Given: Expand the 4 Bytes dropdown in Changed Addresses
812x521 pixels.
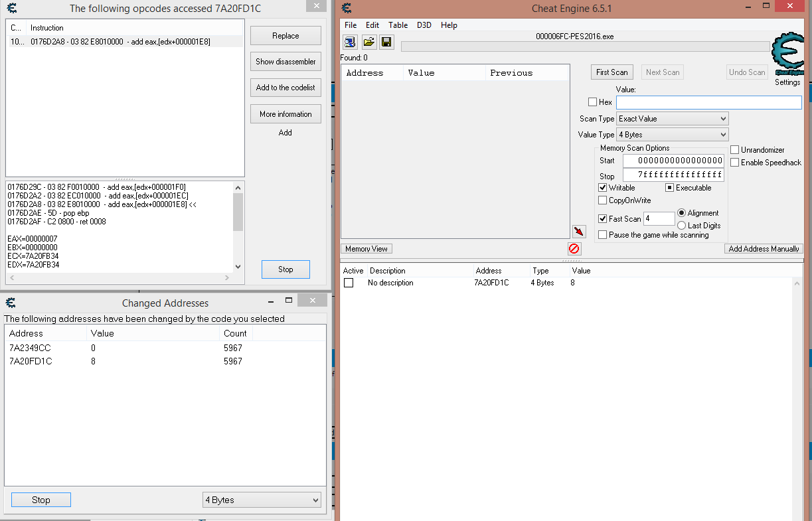Looking at the screenshot, I should pyautogui.click(x=262, y=500).
